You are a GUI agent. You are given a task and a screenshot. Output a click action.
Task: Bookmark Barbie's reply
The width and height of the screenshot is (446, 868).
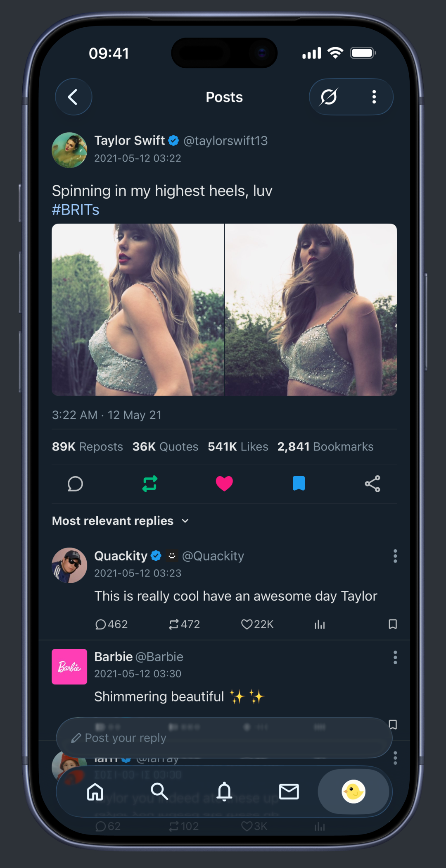click(392, 725)
